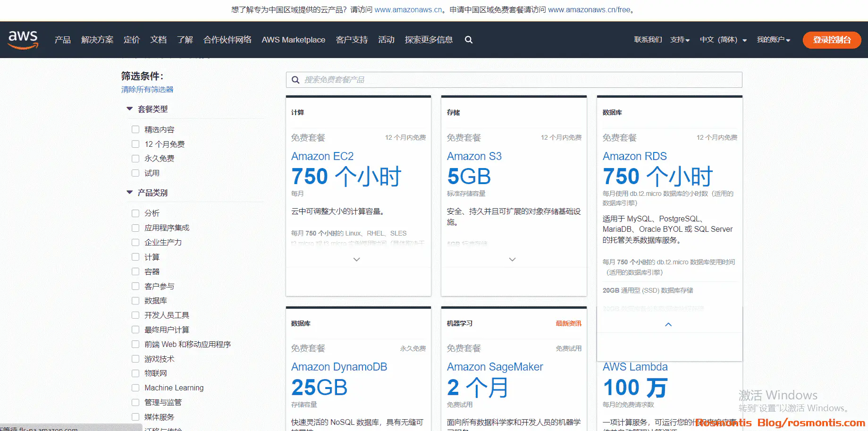Screen dimensions: 868x431
Task: Click the 20GB 通用型 (SSD) 数据库存储 line
Action: (648, 290)
